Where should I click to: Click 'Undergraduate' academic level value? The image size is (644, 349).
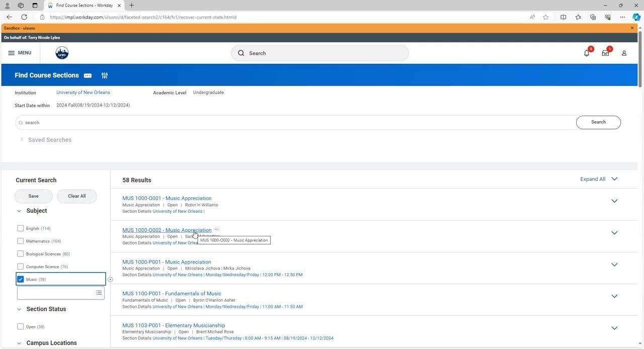[x=208, y=93]
